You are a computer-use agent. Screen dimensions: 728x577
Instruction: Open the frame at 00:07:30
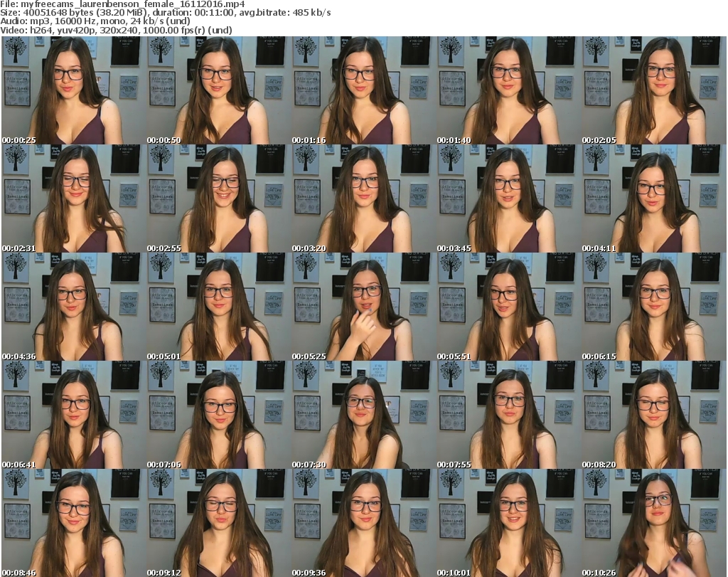point(363,415)
